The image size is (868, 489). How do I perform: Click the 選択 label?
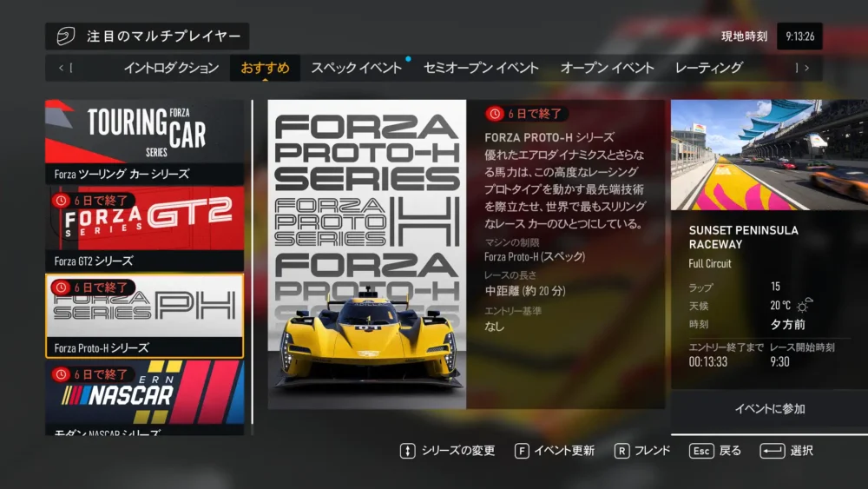[x=801, y=451]
